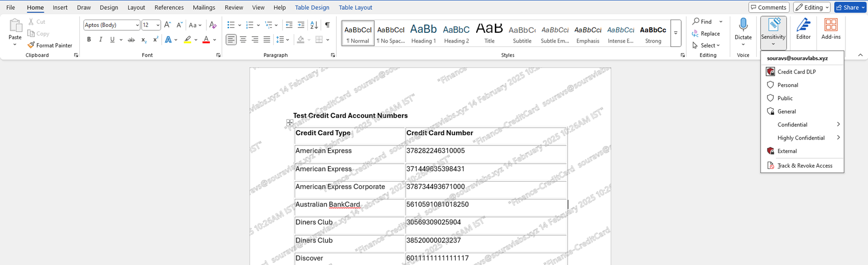Image resolution: width=868 pixels, height=265 pixels.
Task: Increase font size
Action: (168, 25)
